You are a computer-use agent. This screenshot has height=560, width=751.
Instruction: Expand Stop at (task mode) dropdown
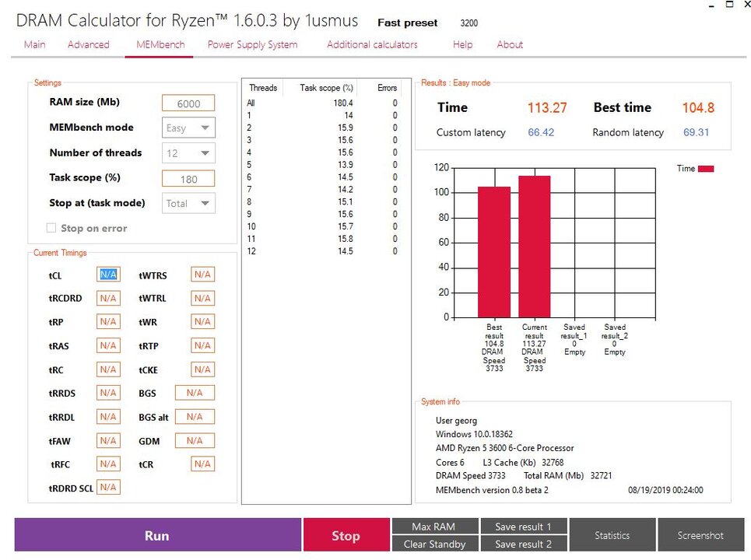pyautogui.click(x=188, y=203)
